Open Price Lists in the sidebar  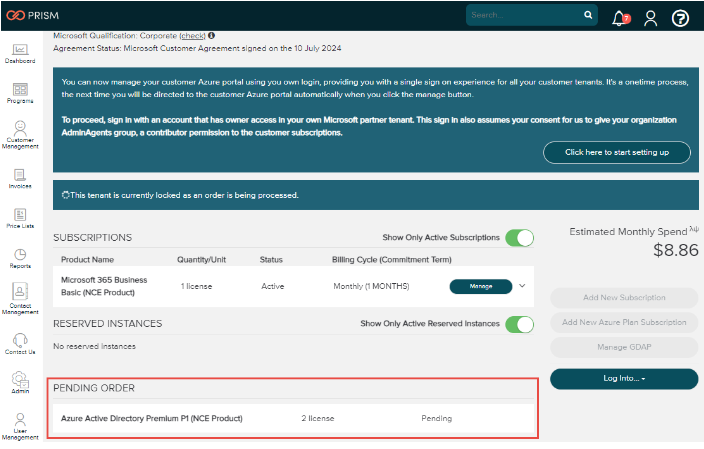19,218
